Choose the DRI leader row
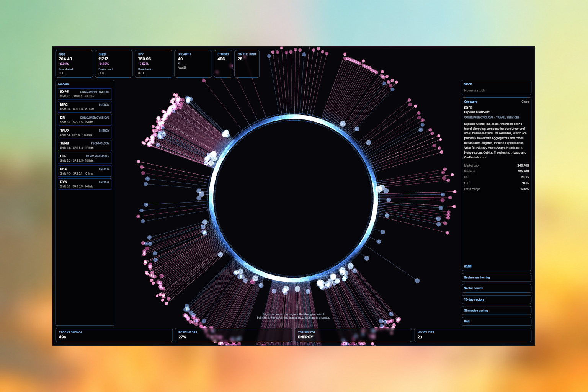This screenshot has height=392, width=588. point(85,120)
